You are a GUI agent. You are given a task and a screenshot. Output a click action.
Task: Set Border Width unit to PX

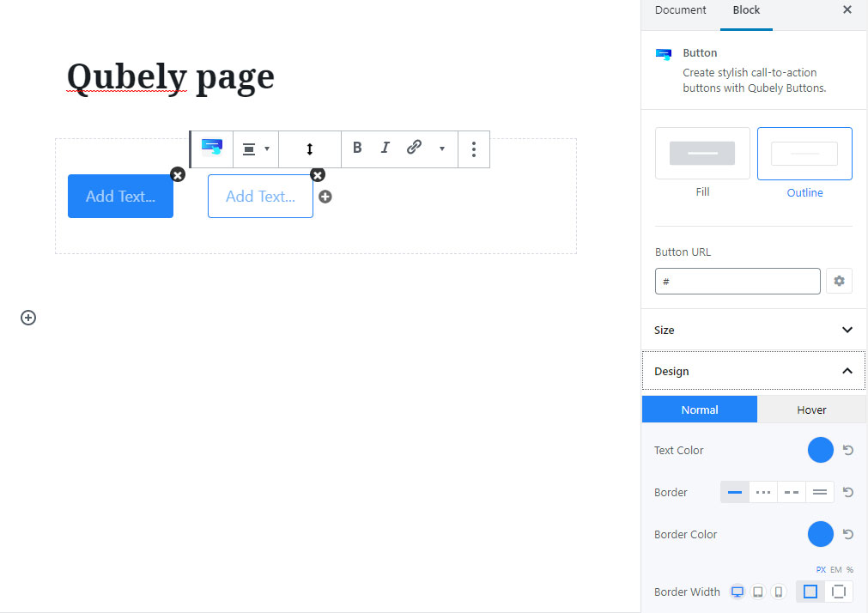[821, 569]
